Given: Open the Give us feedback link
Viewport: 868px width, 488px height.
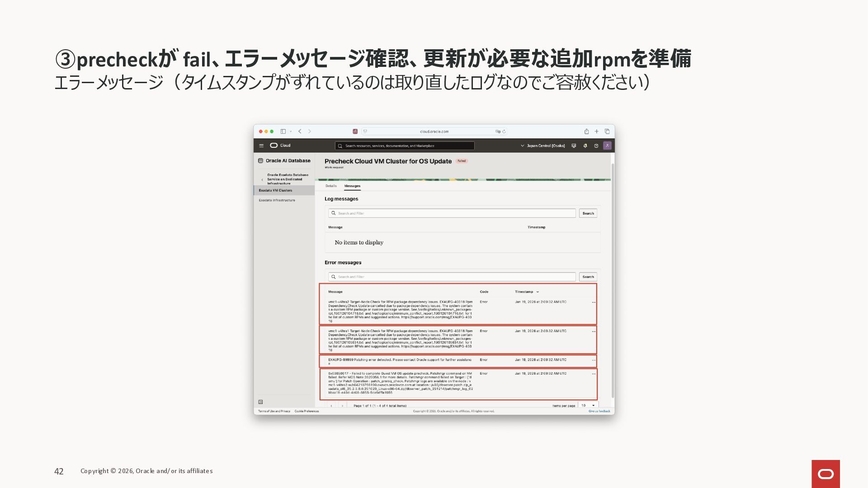Looking at the screenshot, I should coord(599,411).
